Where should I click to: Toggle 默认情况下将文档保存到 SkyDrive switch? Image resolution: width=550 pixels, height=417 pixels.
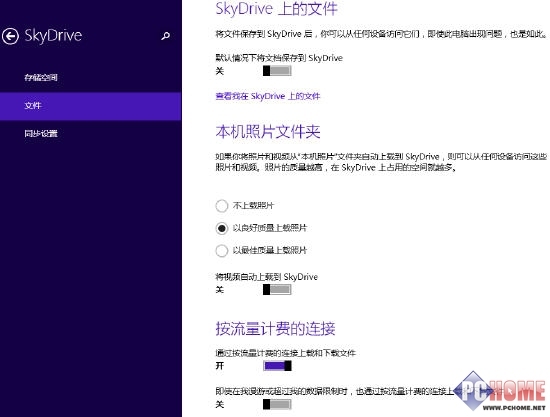coord(277,71)
